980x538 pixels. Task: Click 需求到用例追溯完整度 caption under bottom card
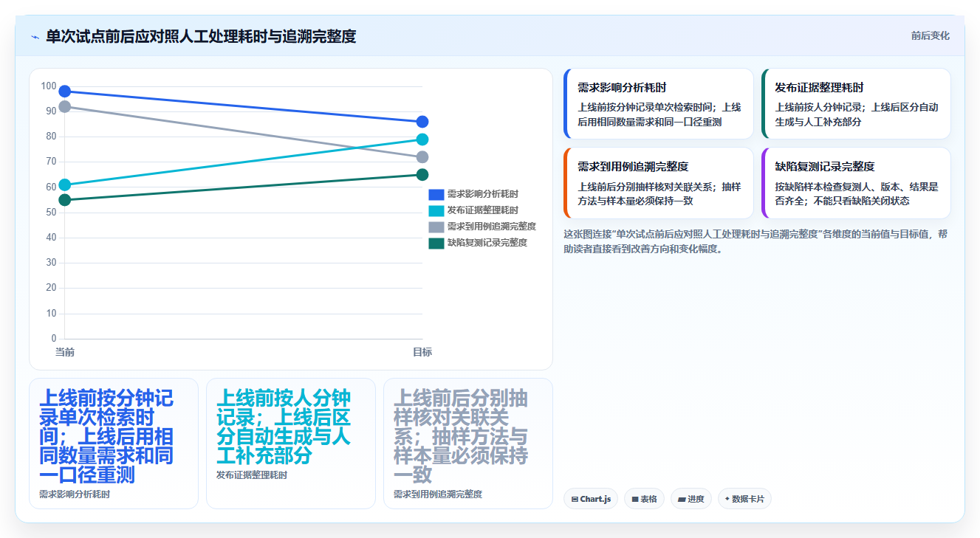(438, 494)
